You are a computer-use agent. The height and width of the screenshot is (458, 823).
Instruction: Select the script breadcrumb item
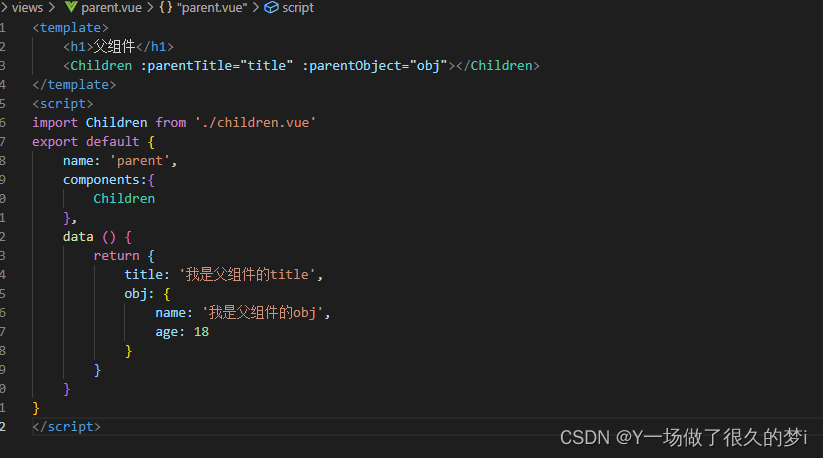pyautogui.click(x=298, y=8)
